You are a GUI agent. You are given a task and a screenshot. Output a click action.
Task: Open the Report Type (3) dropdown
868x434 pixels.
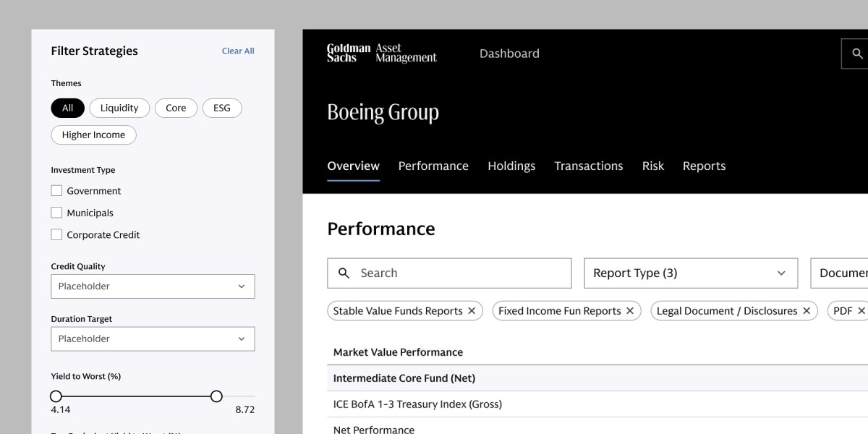pos(691,273)
